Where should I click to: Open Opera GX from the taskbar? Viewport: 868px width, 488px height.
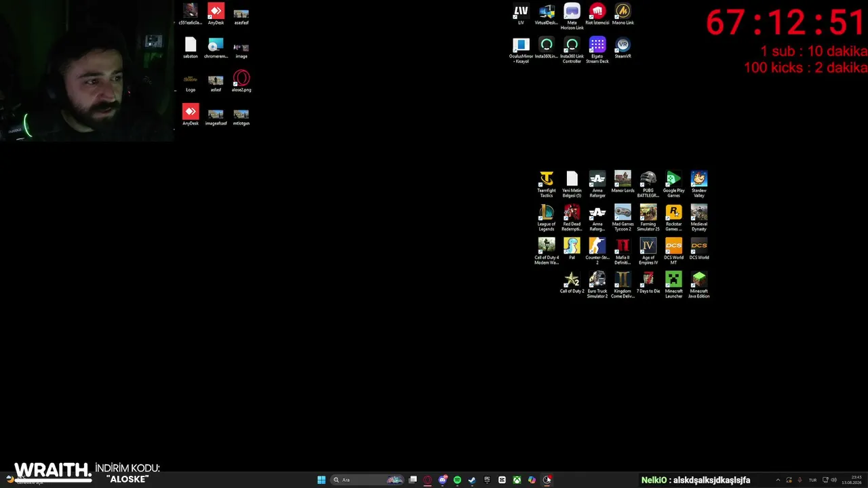[x=427, y=480]
